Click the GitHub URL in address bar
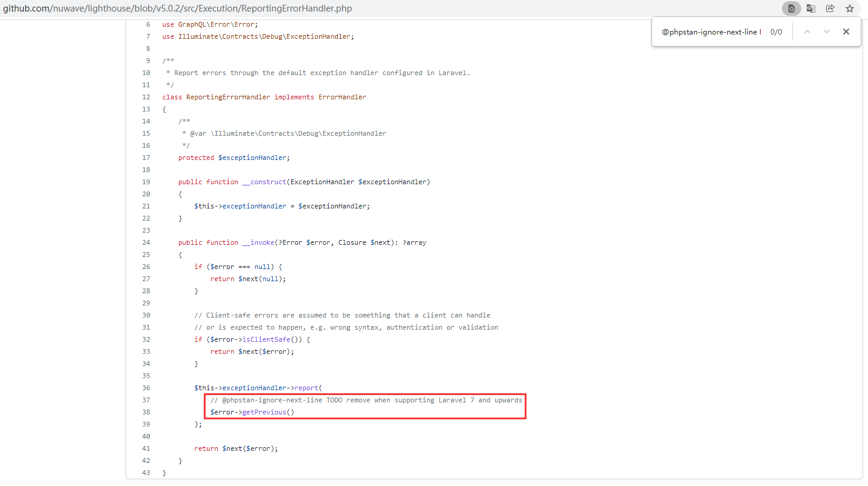This screenshot has height=486, width=868. pos(177,8)
